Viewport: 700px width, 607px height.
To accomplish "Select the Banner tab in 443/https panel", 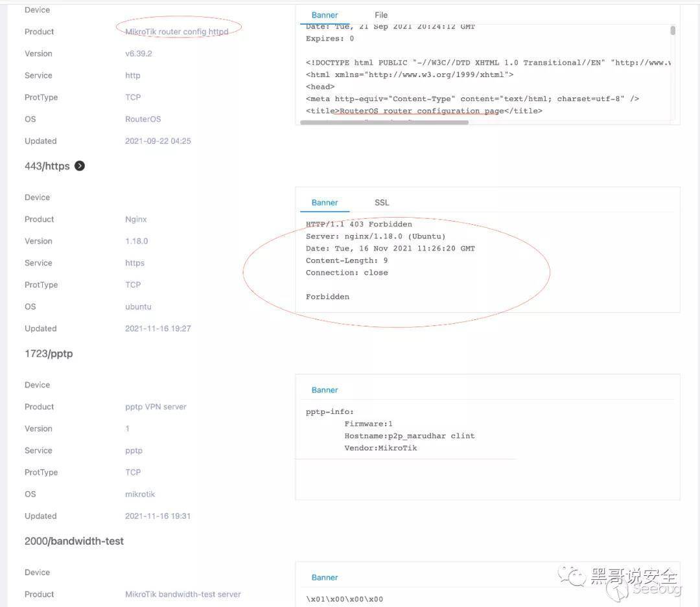I will tap(325, 203).
